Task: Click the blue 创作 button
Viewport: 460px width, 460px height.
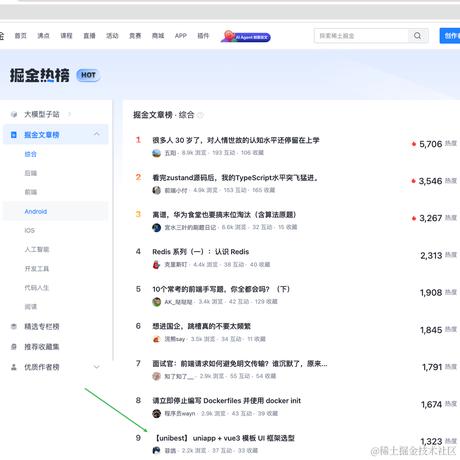Action: [x=450, y=36]
